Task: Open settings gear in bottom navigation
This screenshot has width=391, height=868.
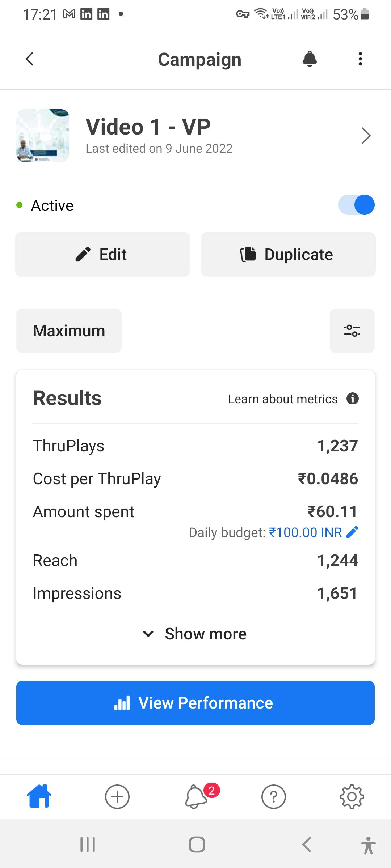Action: tap(352, 796)
